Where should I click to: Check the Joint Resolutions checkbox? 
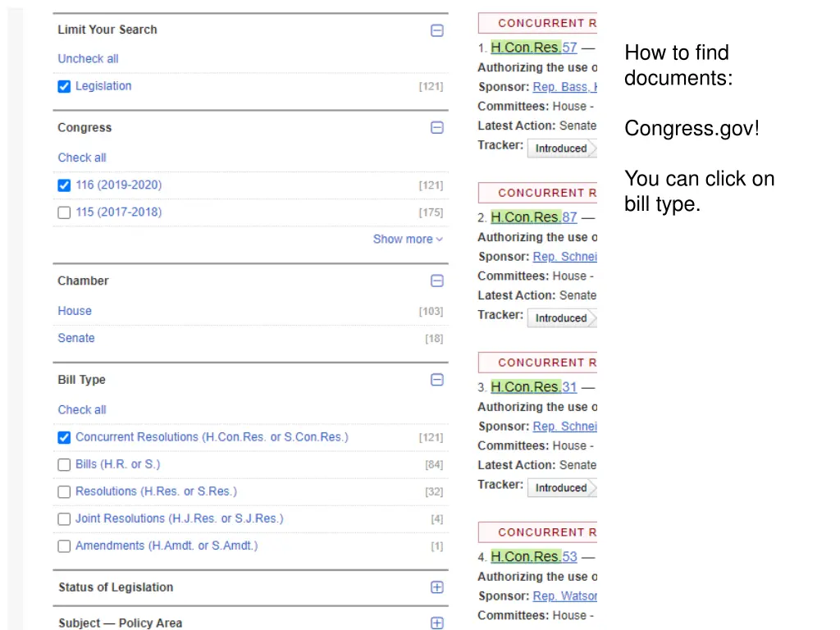[64, 519]
